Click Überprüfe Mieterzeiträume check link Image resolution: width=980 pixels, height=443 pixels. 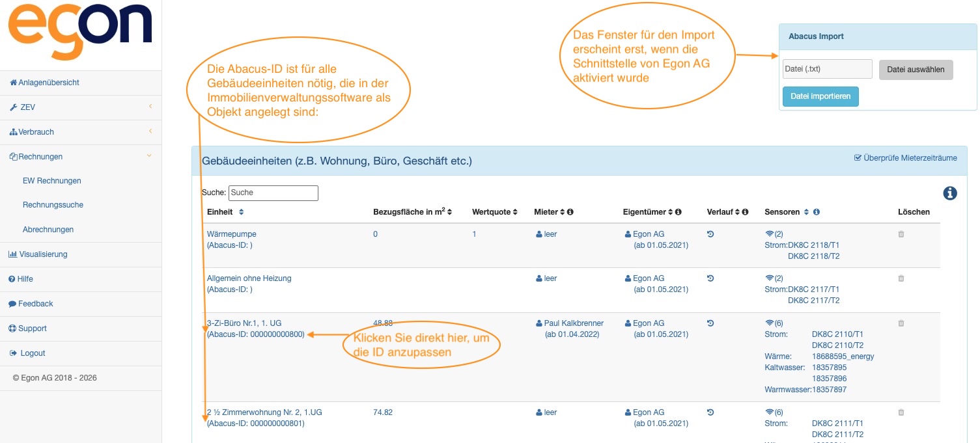(905, 158)
